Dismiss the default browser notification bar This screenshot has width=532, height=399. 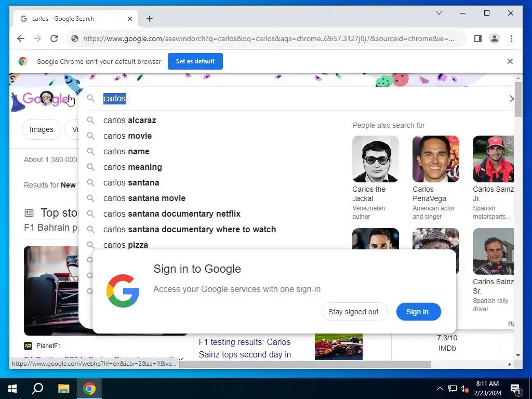pyautogui.click(x=510, y=61)
